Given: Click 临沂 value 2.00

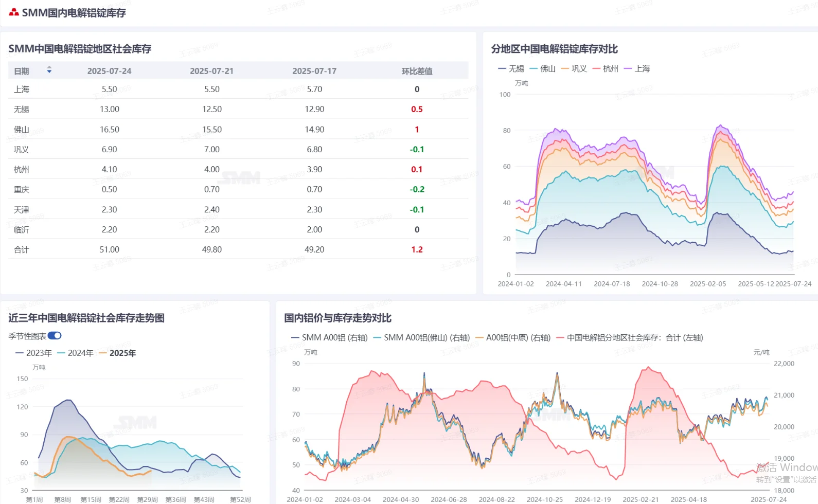Looking at the screenshot, I should click(x=314, y=229).
